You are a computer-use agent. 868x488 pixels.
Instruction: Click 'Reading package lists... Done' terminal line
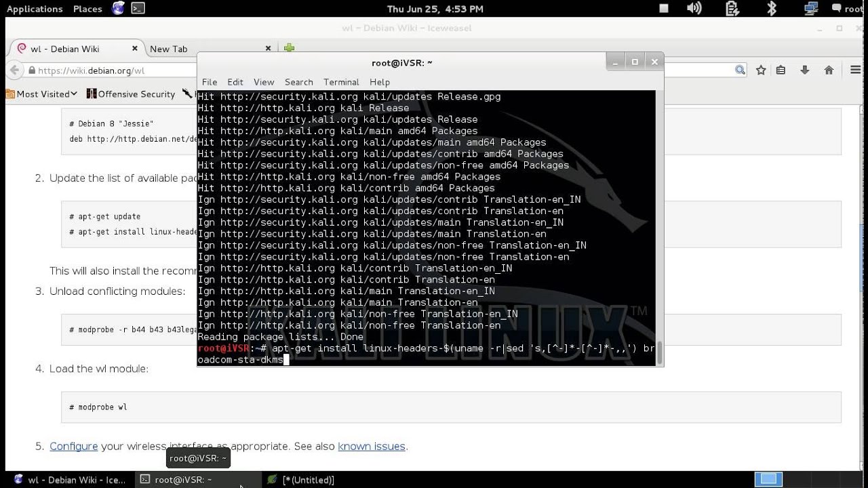281,337
